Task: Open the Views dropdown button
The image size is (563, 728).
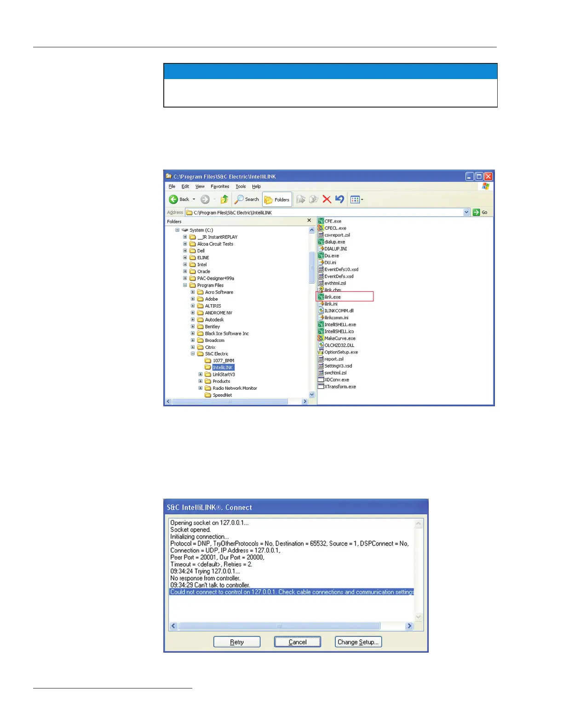Action: pyautogui.click(x=357, y=199)
